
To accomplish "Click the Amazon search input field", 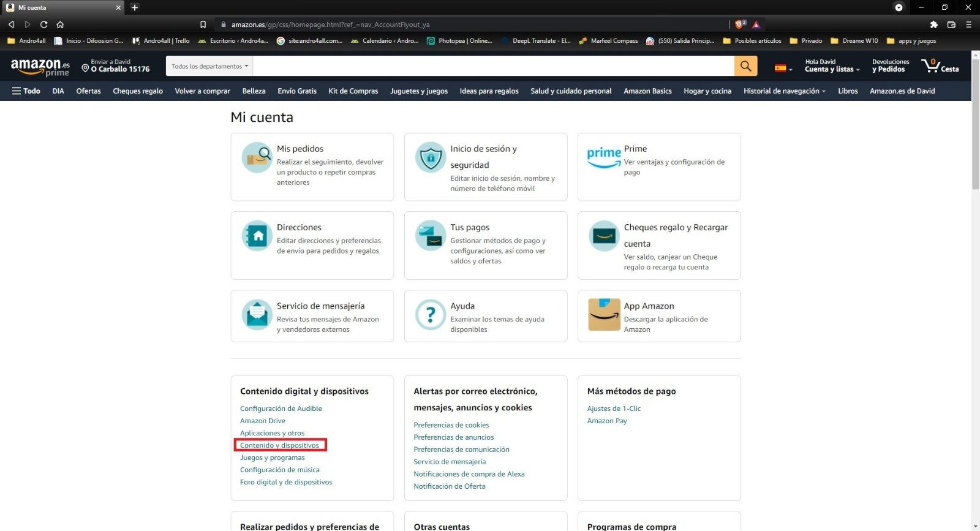I will pos(493,66).
